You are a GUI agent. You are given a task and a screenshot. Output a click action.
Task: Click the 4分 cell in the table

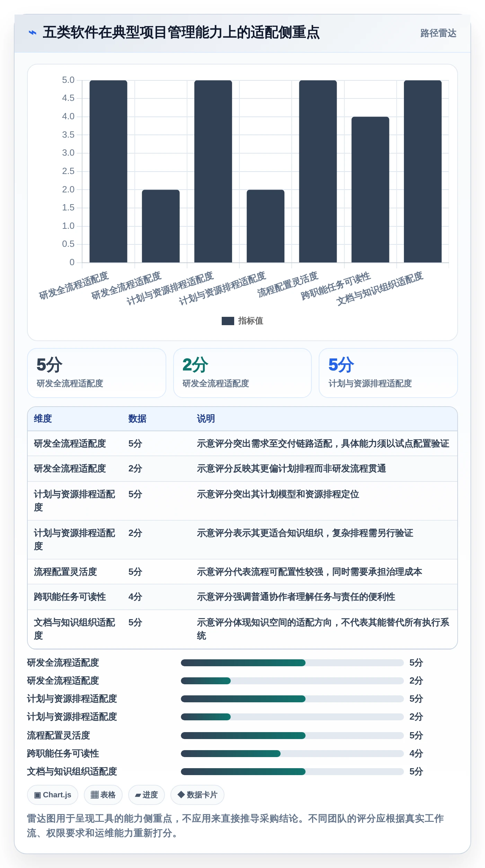135,597
